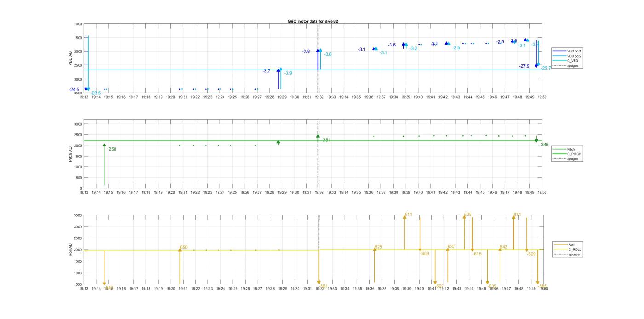Click the green pitch arrow marker labeled 258
The image size is (644, 319).
[x=104, y=145]
